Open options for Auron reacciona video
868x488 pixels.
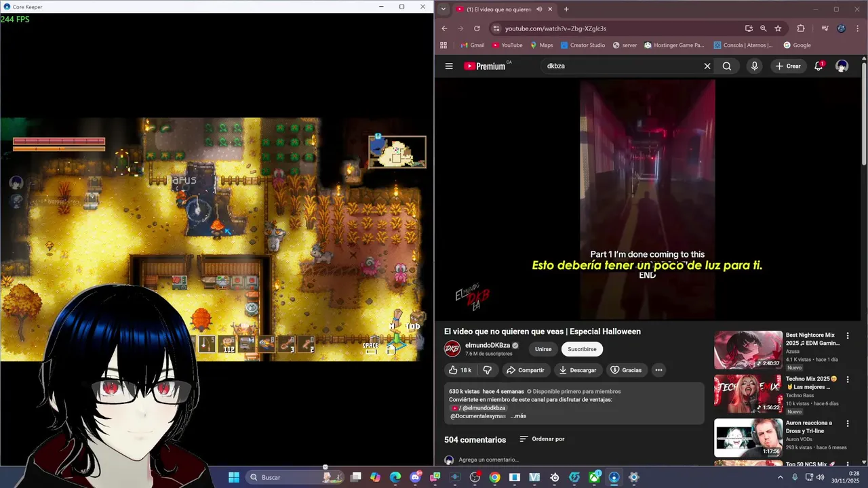(848, 424)
